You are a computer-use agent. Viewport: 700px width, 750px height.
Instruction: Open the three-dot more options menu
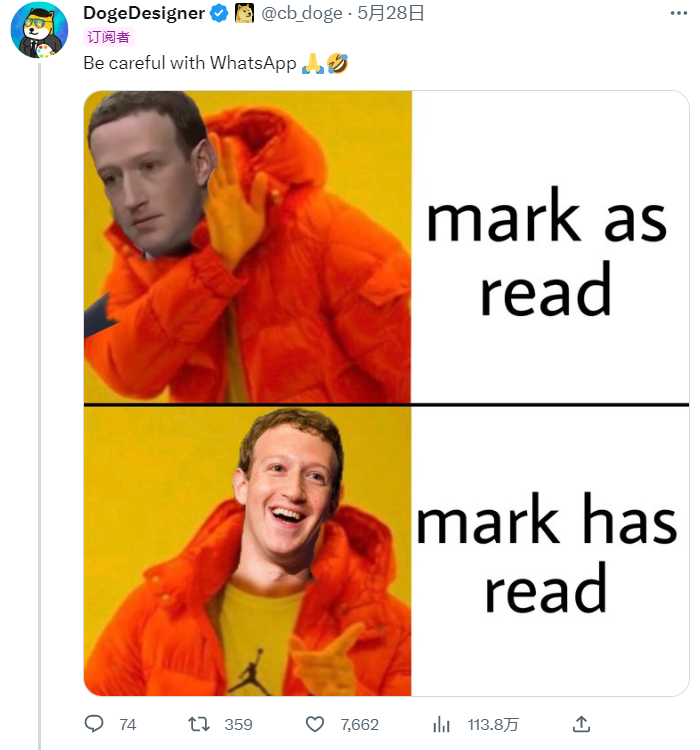(679, 13)
